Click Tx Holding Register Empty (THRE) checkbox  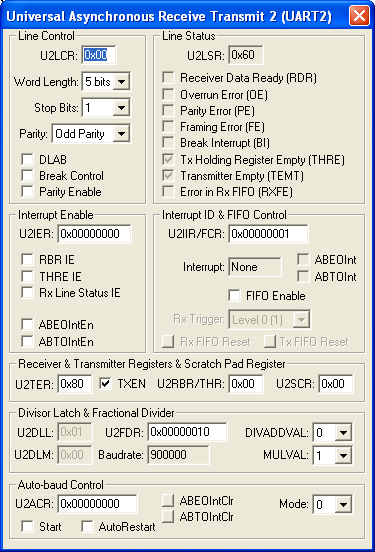(168, 159)
